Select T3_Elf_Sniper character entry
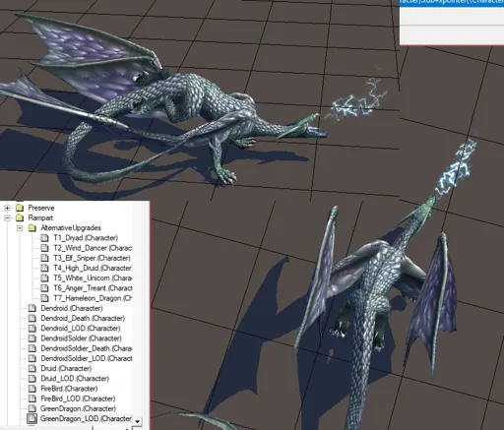This screenshot has height=430, width=504. tap(92, 258)
